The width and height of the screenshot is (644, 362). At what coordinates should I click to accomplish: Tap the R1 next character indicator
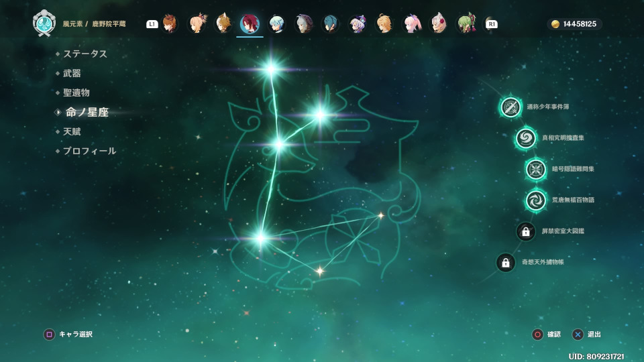(492, 24)
